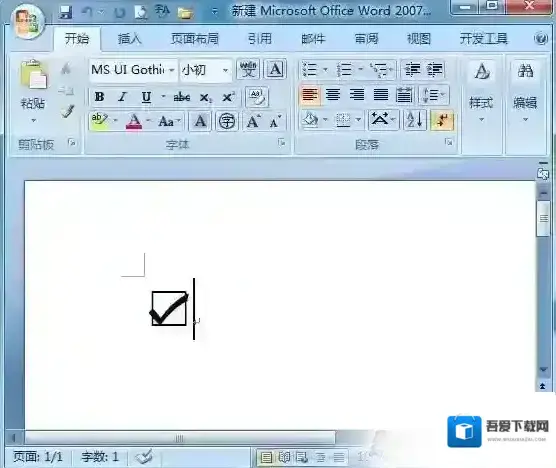Switch to the 视图 tab
Image resolution: width=556 pixels, height=468 pixels.
(x=419, y=38)
